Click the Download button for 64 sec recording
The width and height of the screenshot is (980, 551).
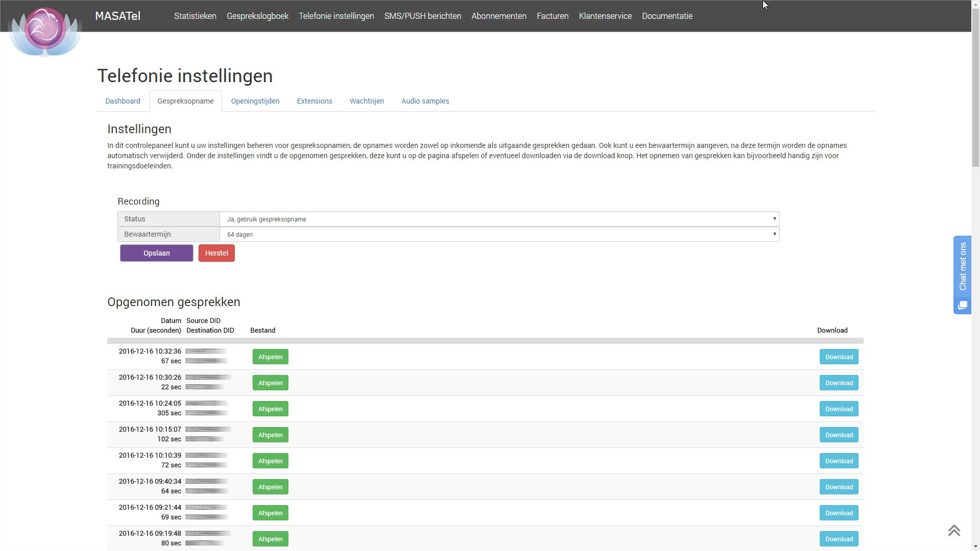pyautogui.click(x=839, y=486)
